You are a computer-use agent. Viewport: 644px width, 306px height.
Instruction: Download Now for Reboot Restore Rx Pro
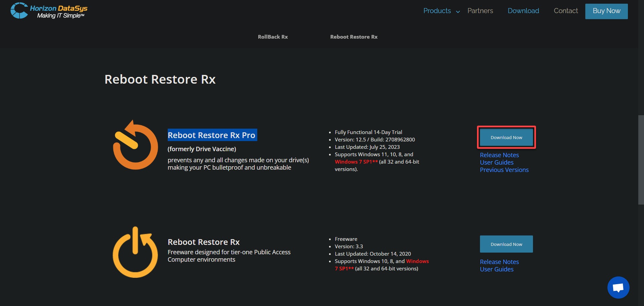point(506,137)
